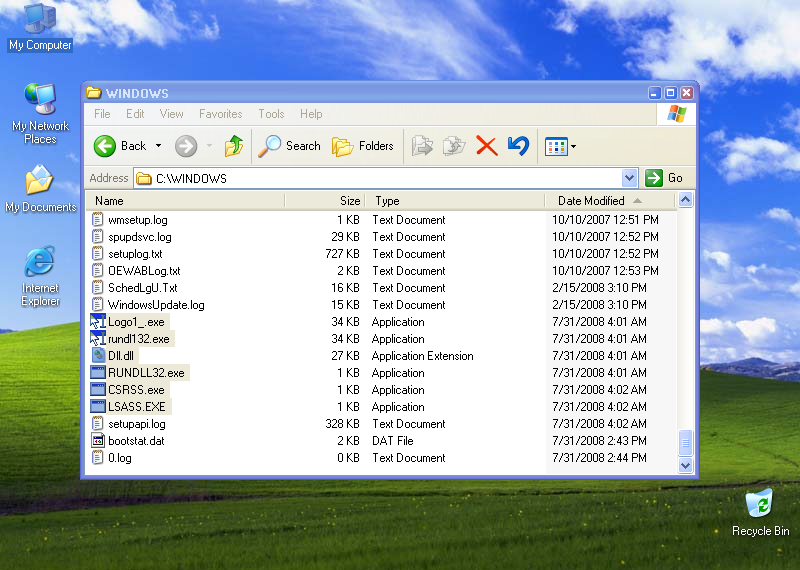Click the 'DAT File' type text
Screen dimensions: 800x570
click(392, 441)
